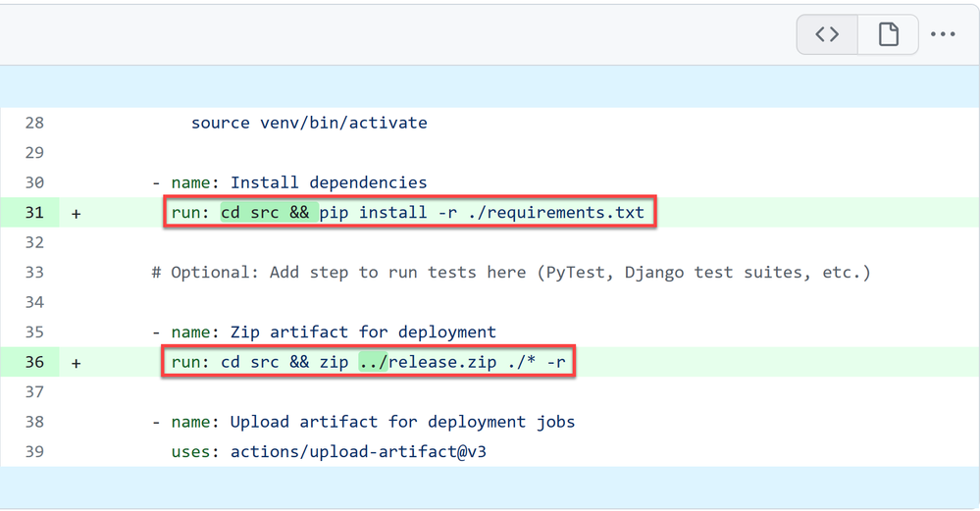Click added line number 31

coord(34,213)
